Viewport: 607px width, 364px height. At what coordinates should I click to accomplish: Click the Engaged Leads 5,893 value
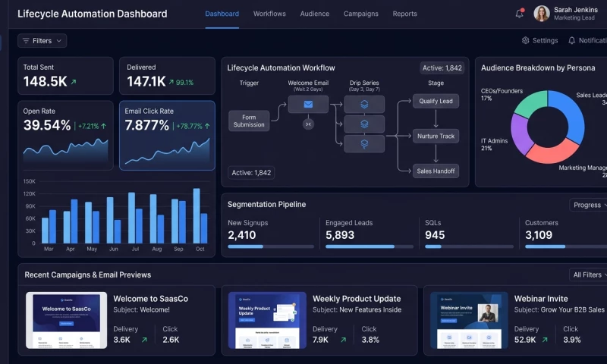tap(340, 235)
